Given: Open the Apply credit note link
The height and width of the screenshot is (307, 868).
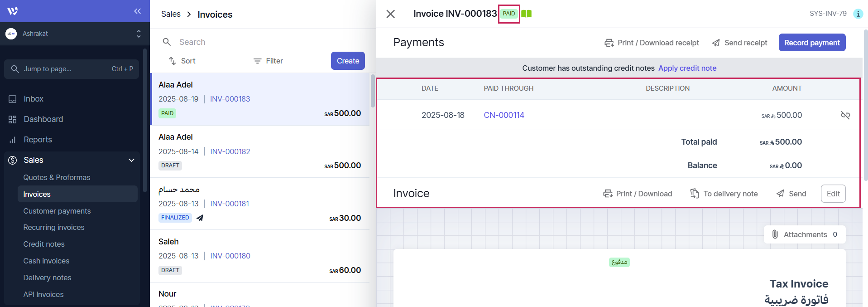Looking at the screenshot, I should coord(687,68).
